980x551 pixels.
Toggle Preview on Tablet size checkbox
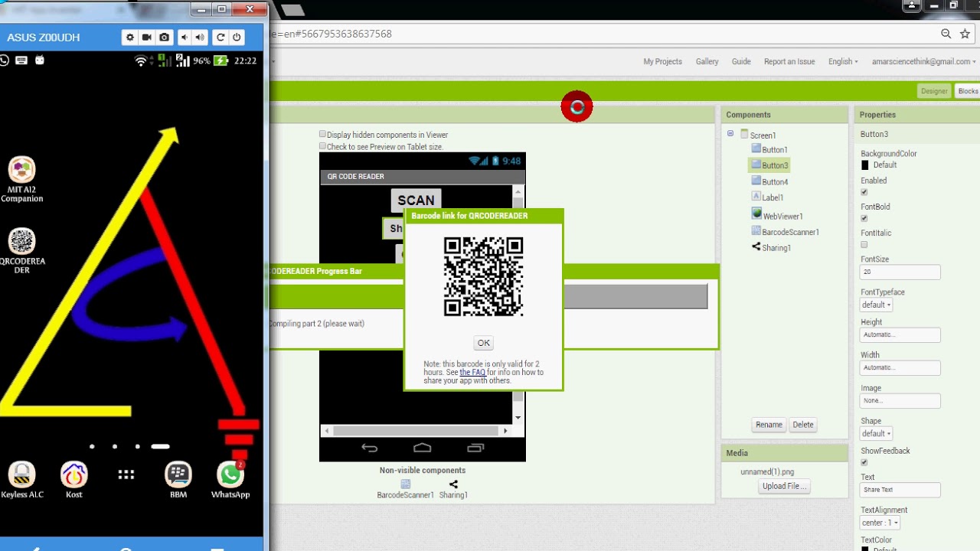pos(322,146)
